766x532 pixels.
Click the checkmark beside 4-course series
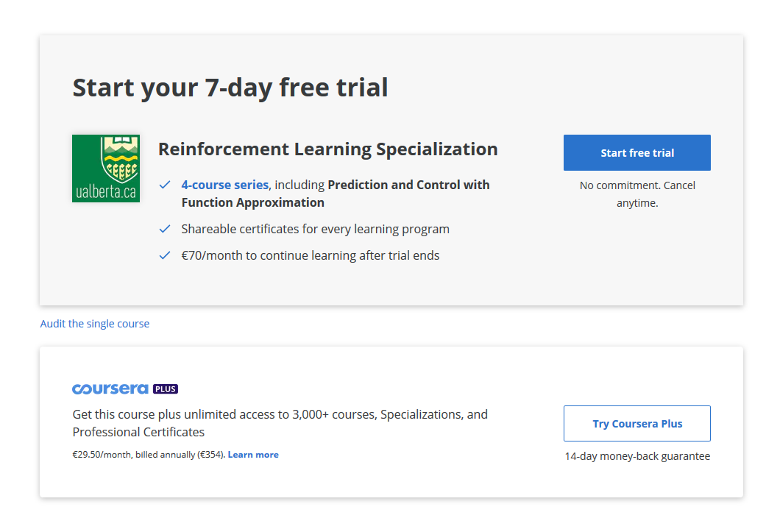pos(165,185)
